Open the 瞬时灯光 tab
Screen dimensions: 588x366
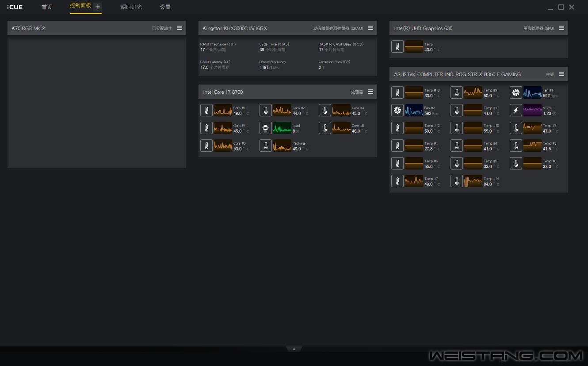click(x=131, y=7)
